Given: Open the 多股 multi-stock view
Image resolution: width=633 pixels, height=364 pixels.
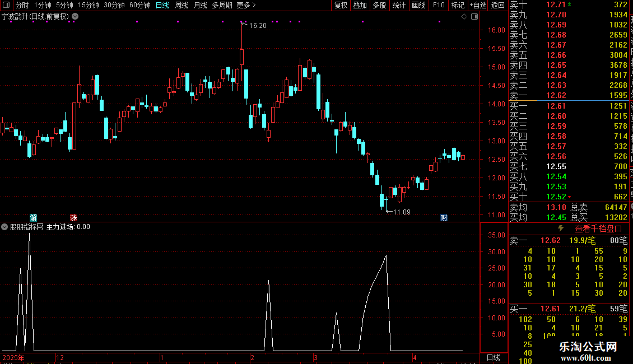Looking at the screenshot, I should click(x=379, y=5).
